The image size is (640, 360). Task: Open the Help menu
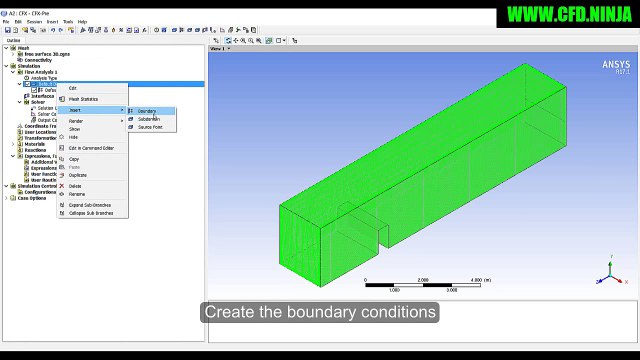(x=82, y=22)
